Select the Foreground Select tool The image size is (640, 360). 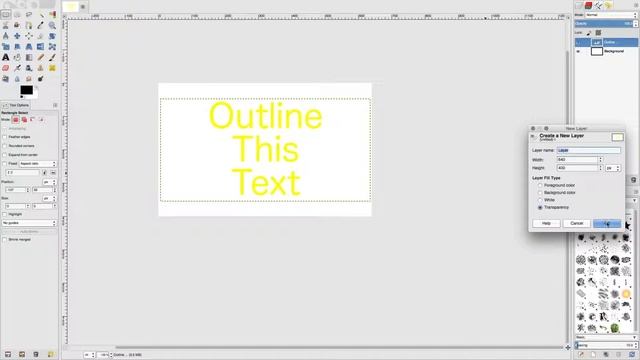point(17,25)
